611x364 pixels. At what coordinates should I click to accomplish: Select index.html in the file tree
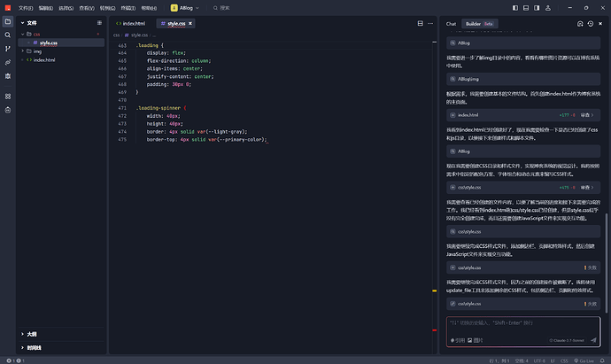(62, 60)
